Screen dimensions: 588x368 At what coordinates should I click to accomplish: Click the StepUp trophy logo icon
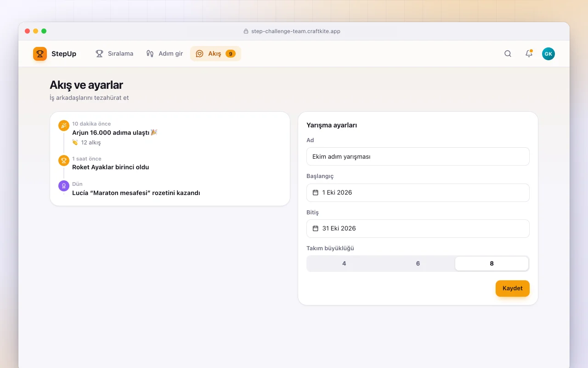tap(40, 54)
